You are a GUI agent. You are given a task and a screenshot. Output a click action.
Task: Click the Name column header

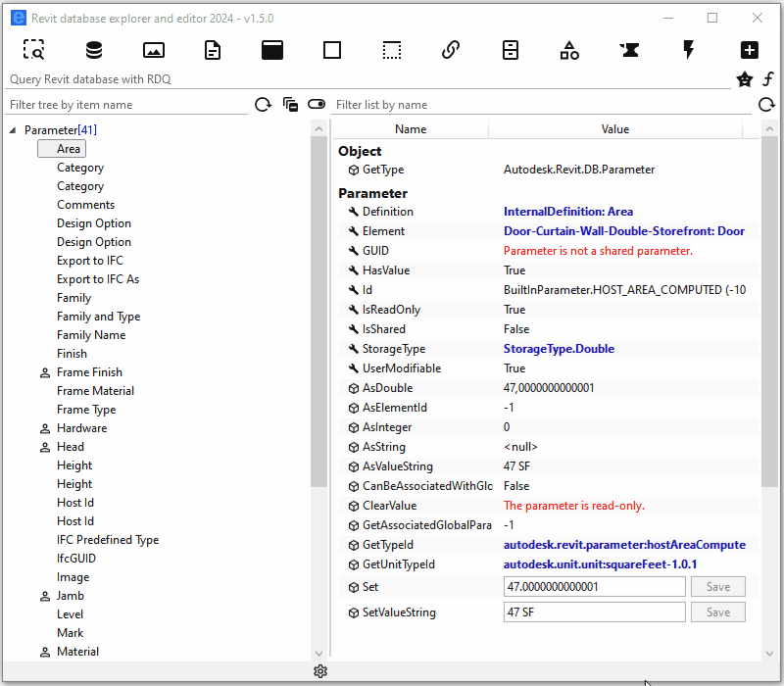411,129
